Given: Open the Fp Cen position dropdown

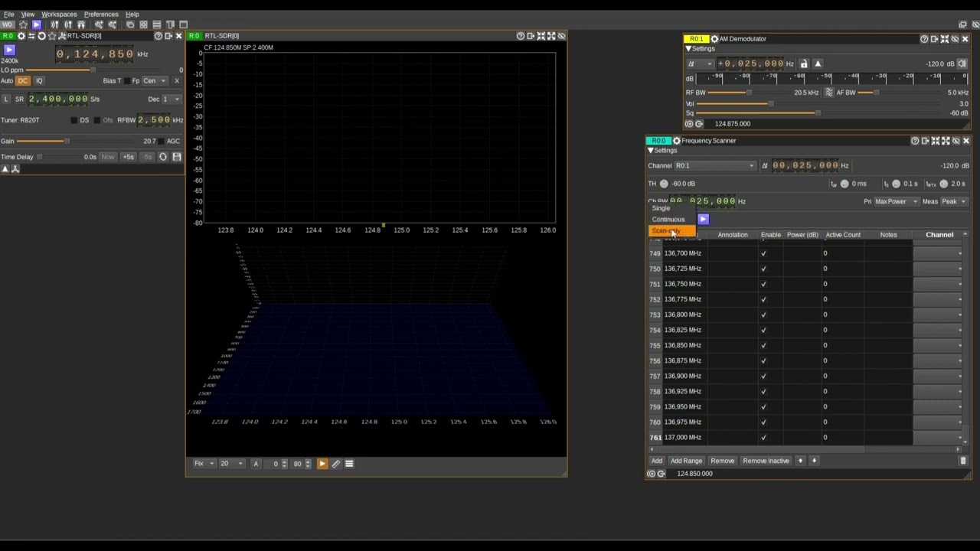Looking at the screenshot, I should 155,80.
